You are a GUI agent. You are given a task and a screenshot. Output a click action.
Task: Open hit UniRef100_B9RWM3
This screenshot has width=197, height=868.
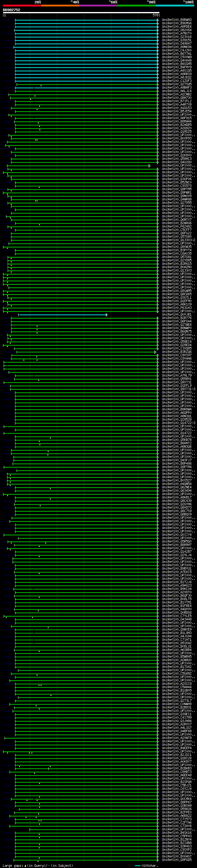pyautogui.click(x=177, y=20)
